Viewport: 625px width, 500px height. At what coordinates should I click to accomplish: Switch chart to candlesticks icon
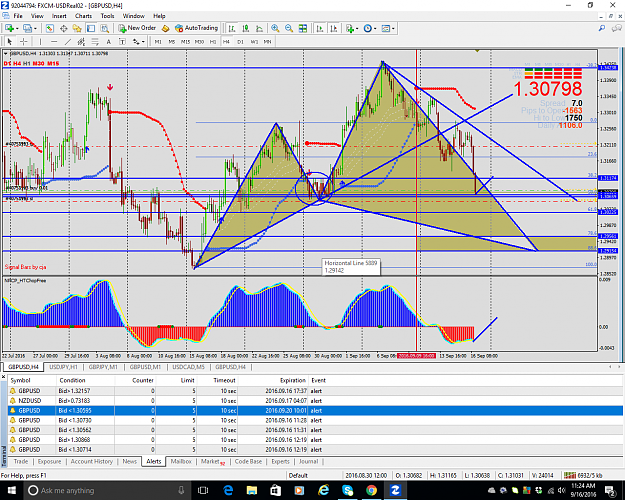[246, 28]
